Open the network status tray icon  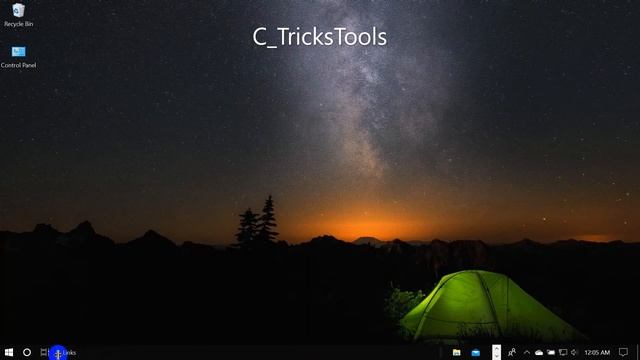coord(563,353)
